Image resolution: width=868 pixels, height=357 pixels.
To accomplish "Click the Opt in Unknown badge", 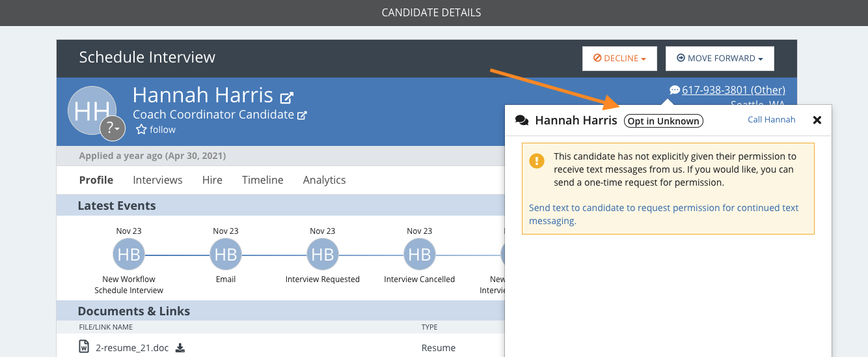I will click(x=663, y=121).
